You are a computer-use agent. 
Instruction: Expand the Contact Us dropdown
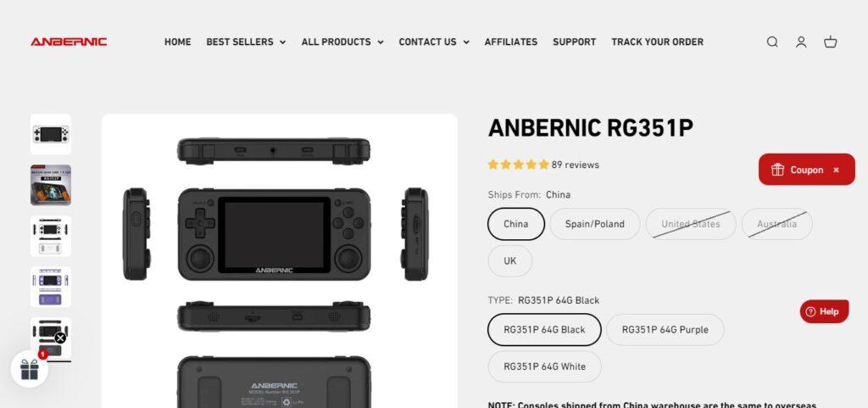(434, 42)
